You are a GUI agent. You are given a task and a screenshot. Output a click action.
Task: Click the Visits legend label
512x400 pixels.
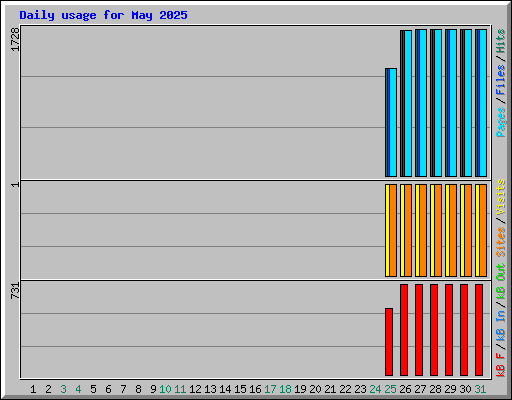click(x=501, y=197)
